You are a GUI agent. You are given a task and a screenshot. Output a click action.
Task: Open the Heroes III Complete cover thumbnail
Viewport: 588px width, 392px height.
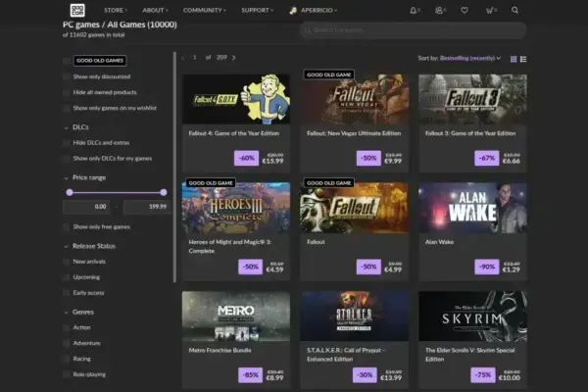click(x=236, y=208)
